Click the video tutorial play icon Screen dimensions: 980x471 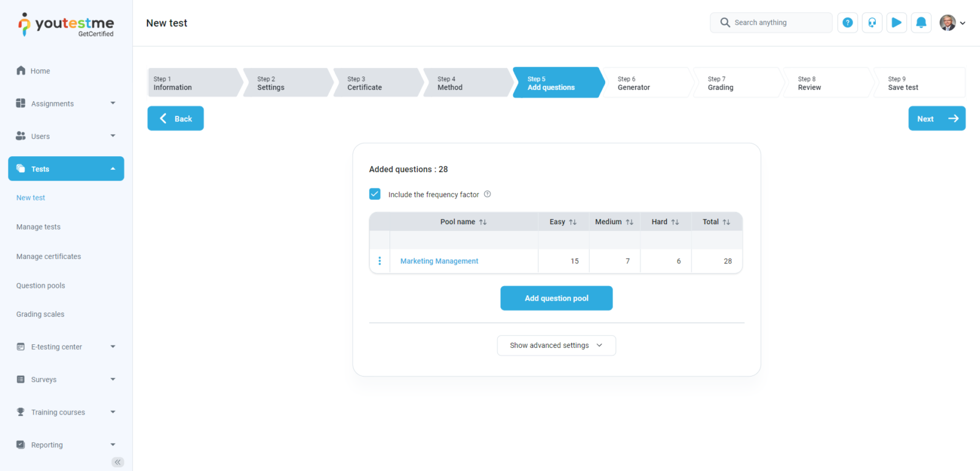tap(896, 23)
